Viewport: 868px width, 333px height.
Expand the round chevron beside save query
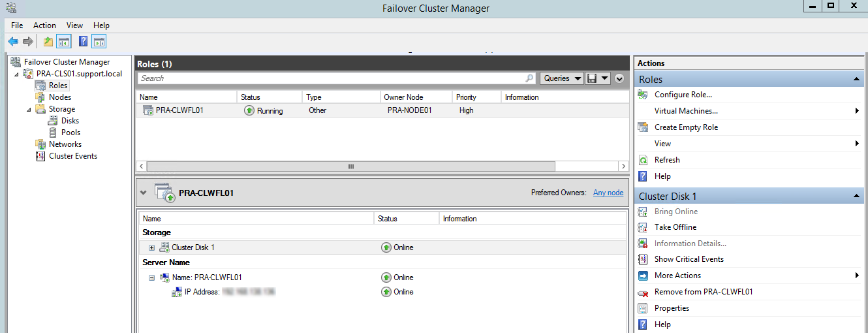click(x=619, y=78)
